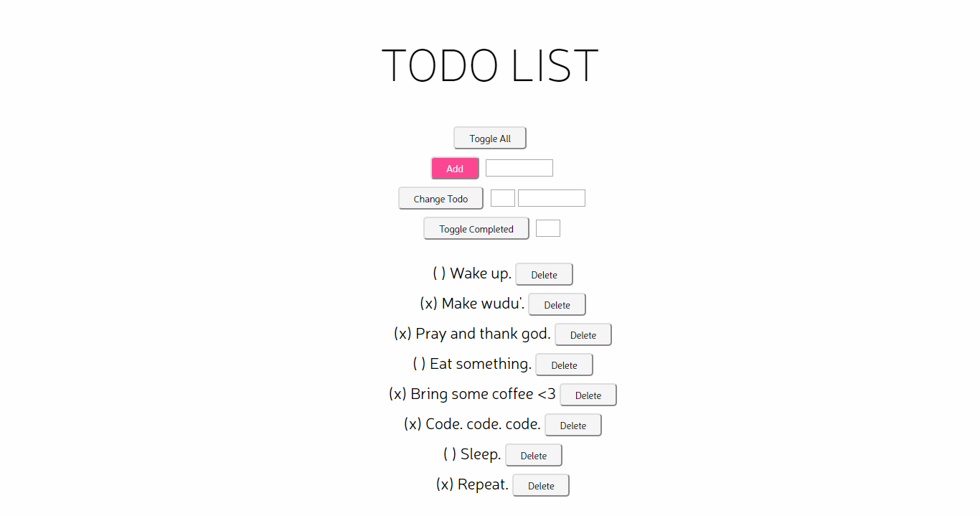Select the checked 'Make wudu'.' todo text
Screen dimensions: 980x516
(x=471, y=304)
